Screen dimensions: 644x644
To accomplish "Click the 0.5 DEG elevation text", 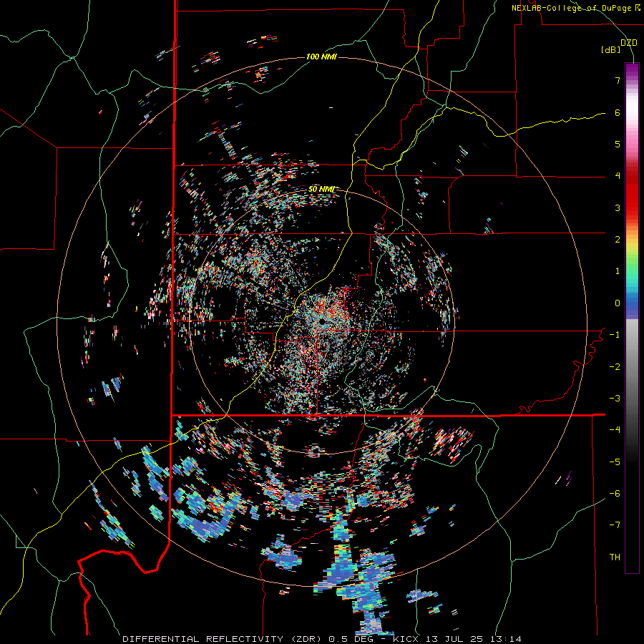I will click(351, 639).
